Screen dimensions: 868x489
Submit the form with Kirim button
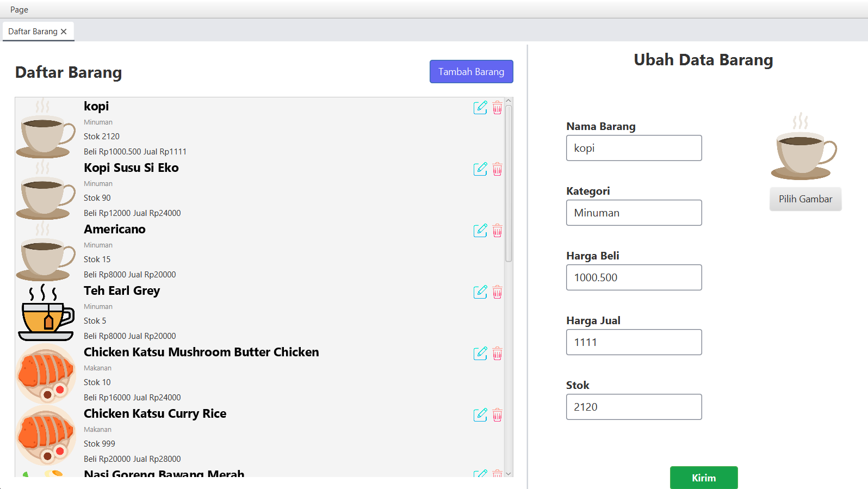point(704,478)
